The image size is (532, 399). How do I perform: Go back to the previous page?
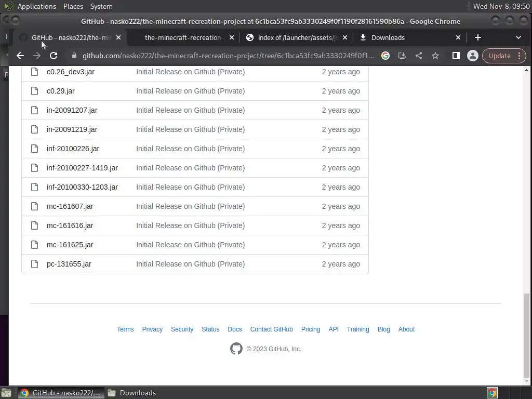(20, 56)
